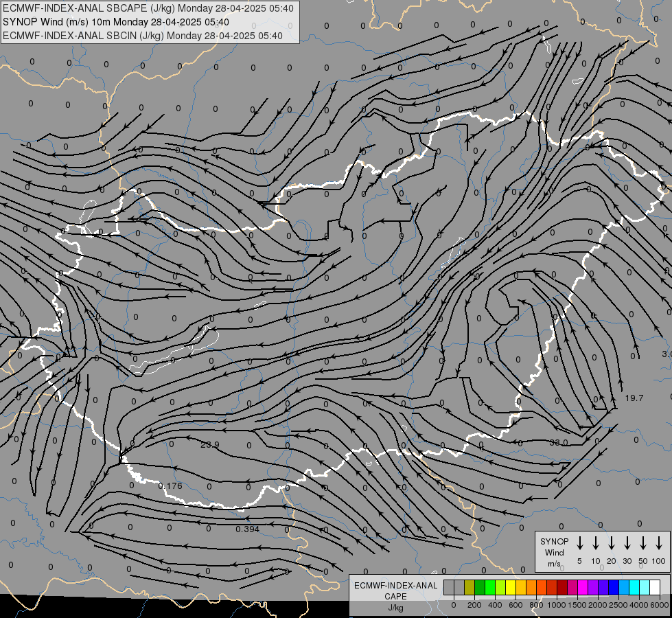672x618 pixels.
Task: Pick the pink-magenta swatch before 1500
Action: [x=572, y=587]
